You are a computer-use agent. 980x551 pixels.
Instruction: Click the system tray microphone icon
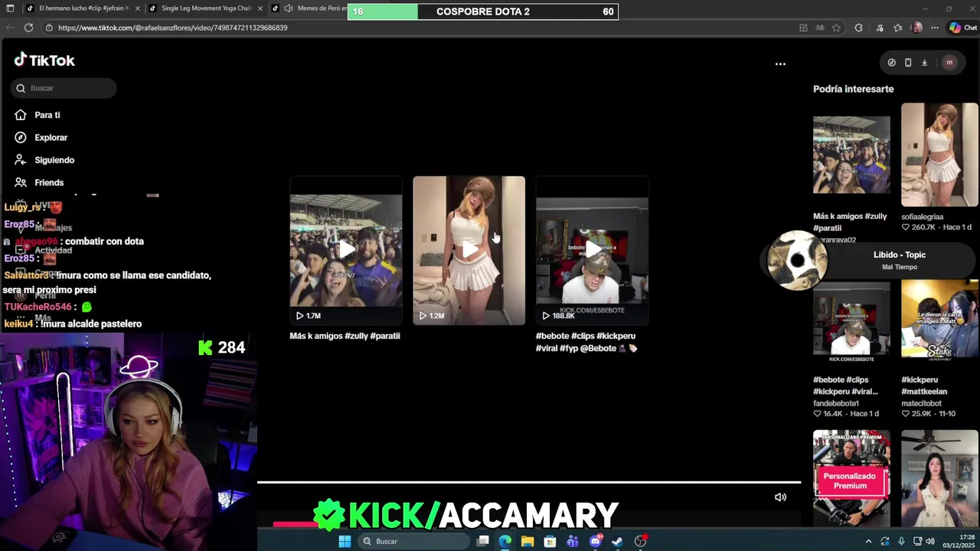pos(901,541)
